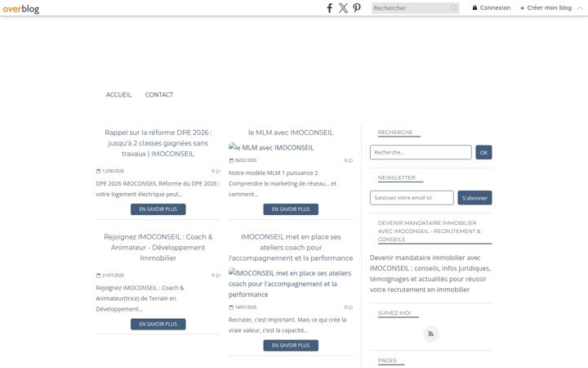Click the NEWSLETTER sidebar heading
Viewport: 588px width, 368px height.
396,177
